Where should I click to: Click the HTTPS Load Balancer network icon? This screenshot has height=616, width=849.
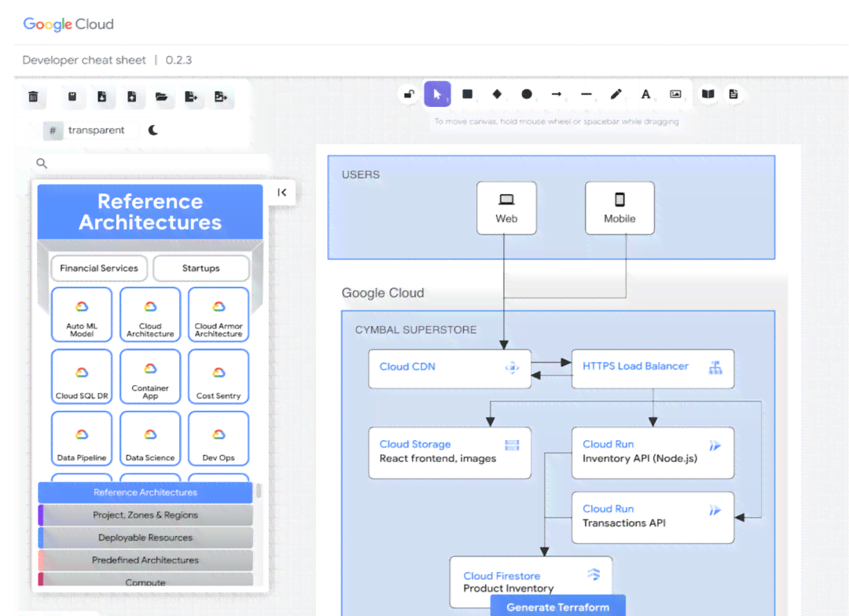point(715,368)
